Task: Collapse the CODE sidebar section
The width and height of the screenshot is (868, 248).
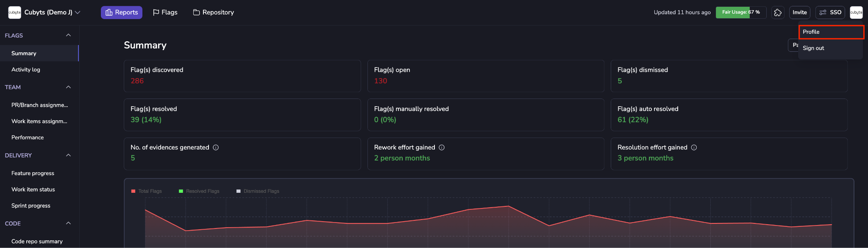Action: pos(68,223)
